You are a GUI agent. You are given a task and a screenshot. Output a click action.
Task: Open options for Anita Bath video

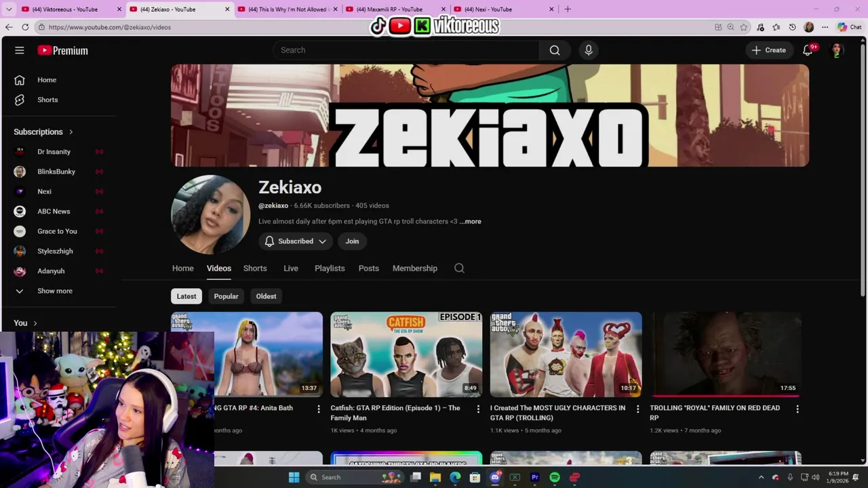pyautogui.click(x=319, y=409)
